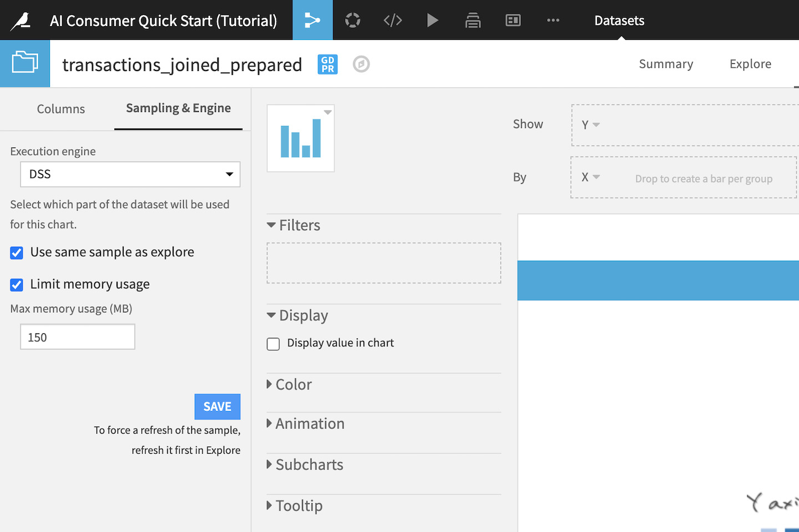
Task: Click the SAVE button
Action: (x=218, y=407)
